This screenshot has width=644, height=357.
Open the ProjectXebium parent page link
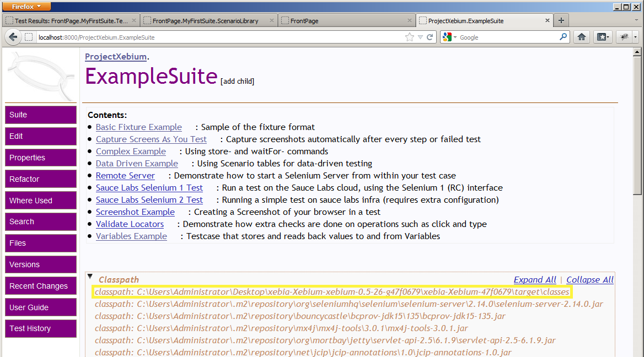pyautogui.click(x=116, y=57)
